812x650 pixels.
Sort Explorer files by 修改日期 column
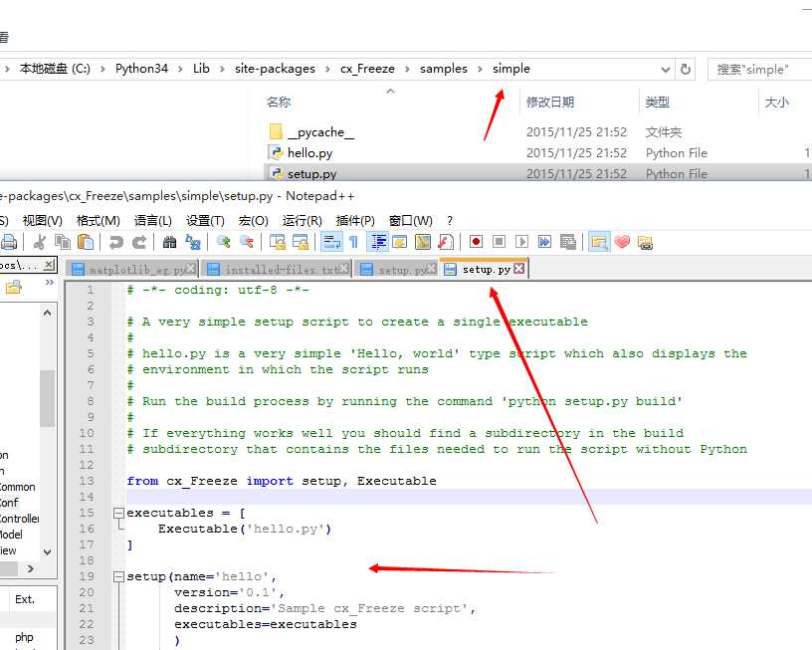click(x=550, y=103)
